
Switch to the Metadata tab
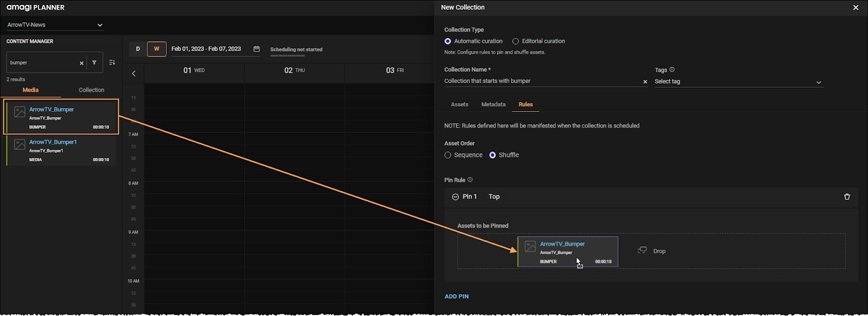tap(493, 104)
